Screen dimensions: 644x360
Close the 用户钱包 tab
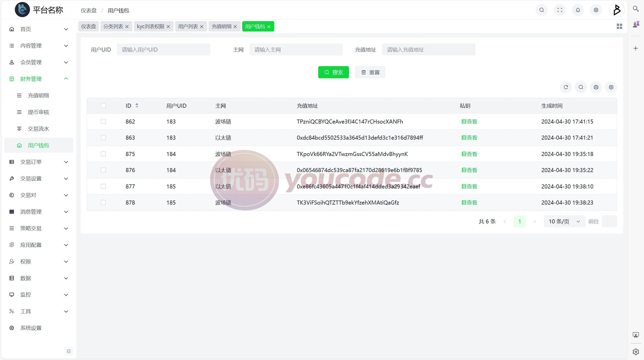pyautogui.click(x=269, y=27)
